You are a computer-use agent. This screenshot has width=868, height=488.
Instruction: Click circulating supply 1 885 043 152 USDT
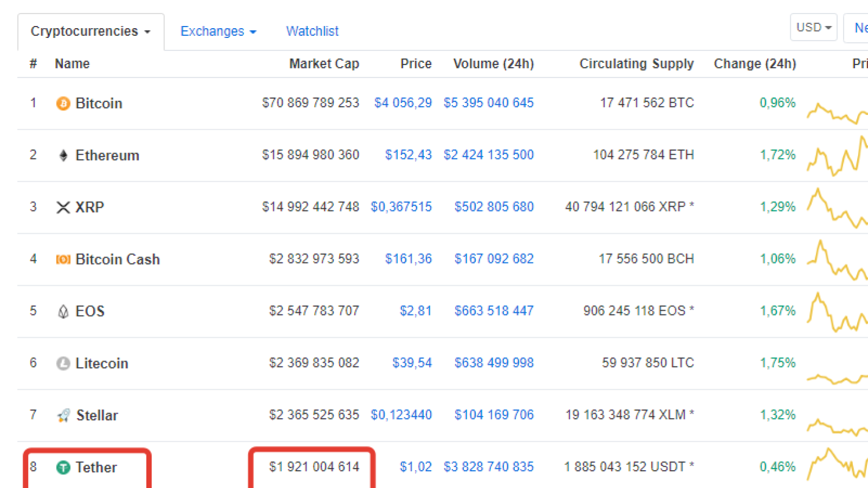(x=629, y=467)
